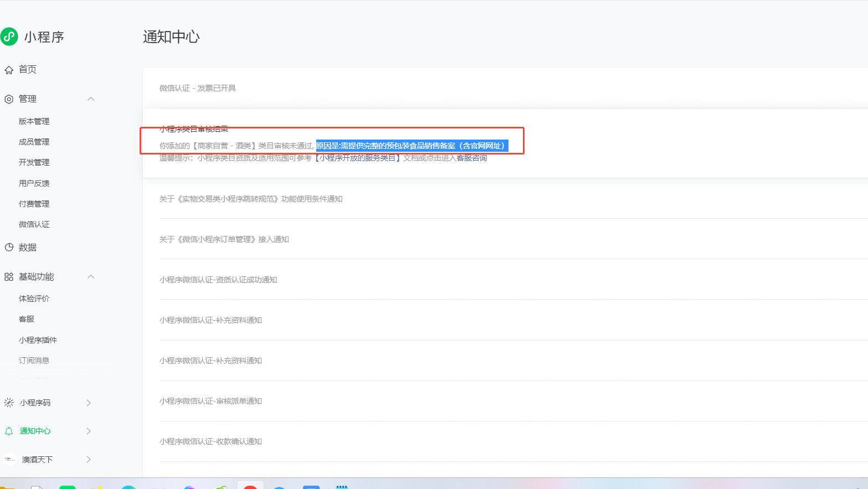Click the bell icon beside 通知中心
Image resolution: width=868 pixels, height=489 pixels.
(x=9, y=431)
